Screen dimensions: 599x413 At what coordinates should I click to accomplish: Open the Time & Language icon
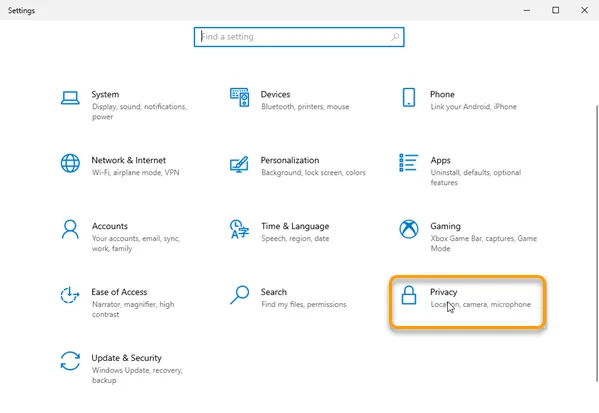point(240,229)
